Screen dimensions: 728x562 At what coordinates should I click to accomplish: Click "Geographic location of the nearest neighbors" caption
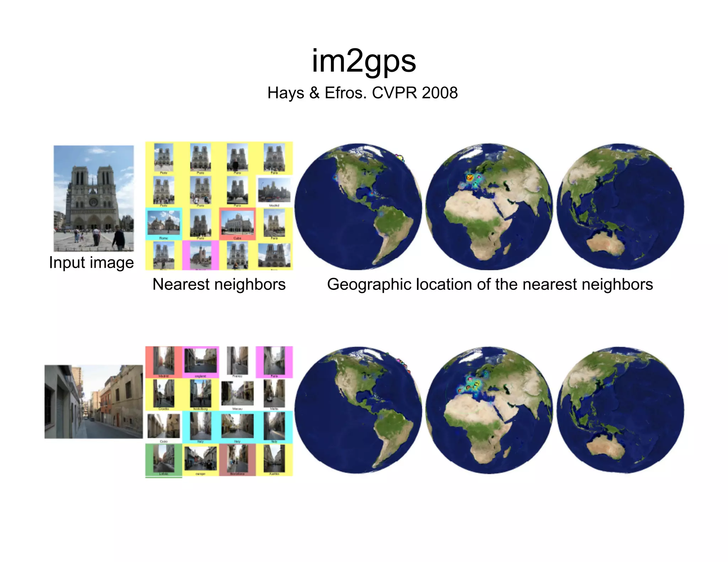pyautogui.click(x=490, y=284)
